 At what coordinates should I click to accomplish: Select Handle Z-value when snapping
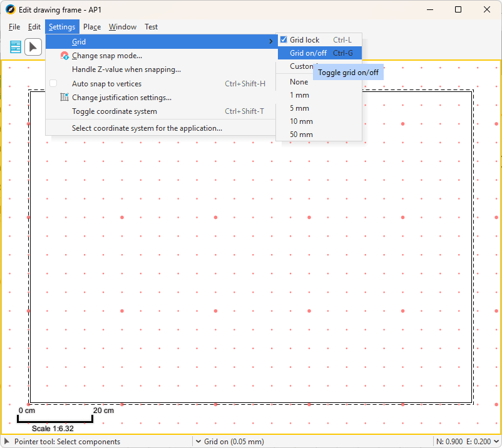click(126, 69)
